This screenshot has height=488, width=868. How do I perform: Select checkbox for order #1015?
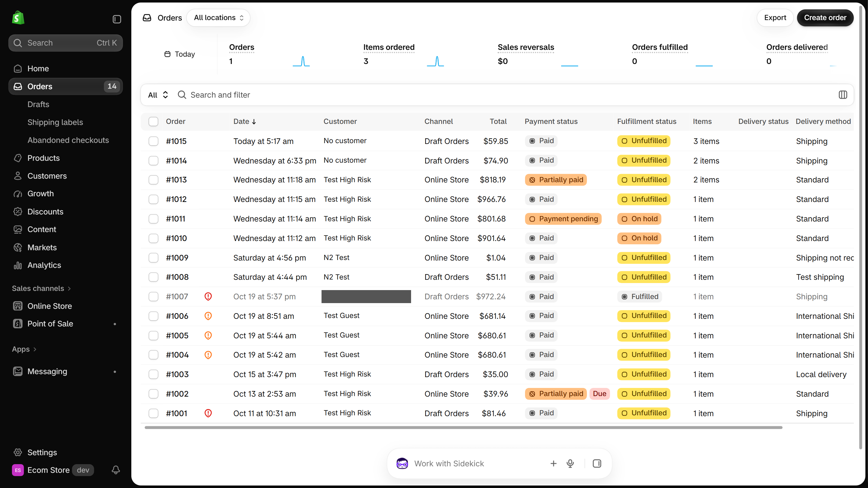pyautogui.click(x=153, y=141)
